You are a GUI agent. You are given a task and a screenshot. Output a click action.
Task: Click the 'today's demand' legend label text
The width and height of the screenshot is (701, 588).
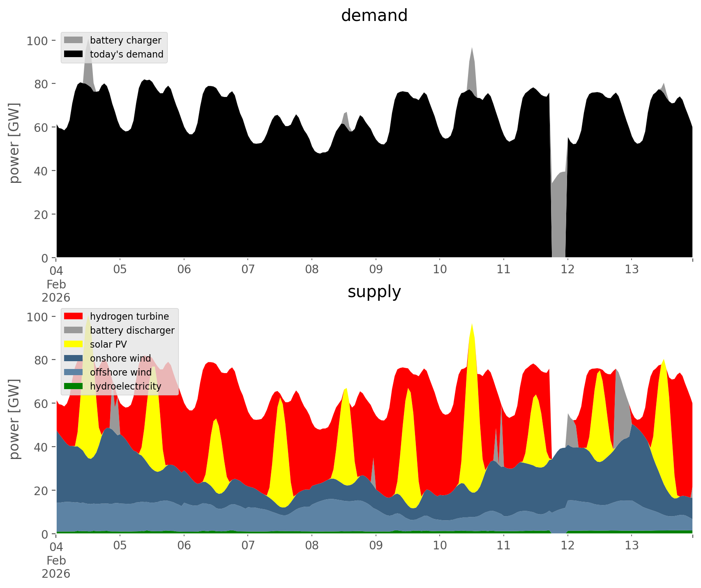click(127, 54)
